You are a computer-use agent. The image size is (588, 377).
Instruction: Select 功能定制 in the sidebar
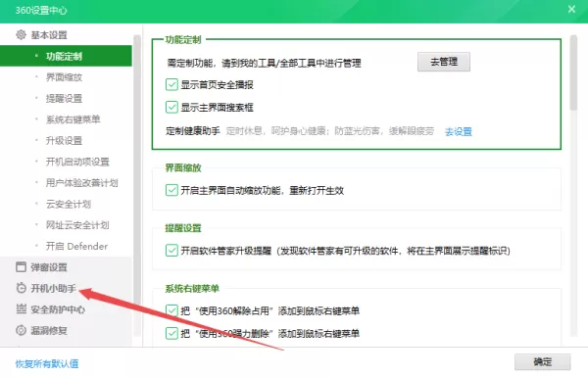pyautogui.click(x=66, y=56)
